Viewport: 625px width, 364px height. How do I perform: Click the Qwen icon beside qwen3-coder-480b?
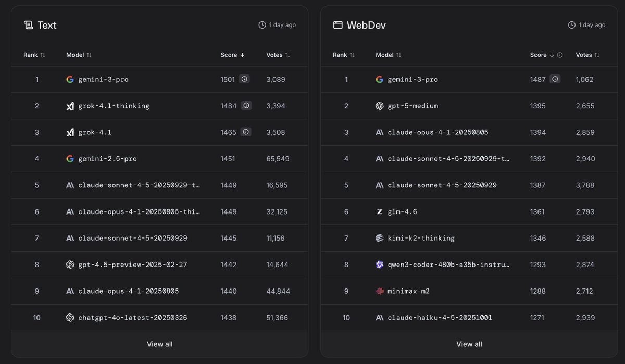point(380,265)
